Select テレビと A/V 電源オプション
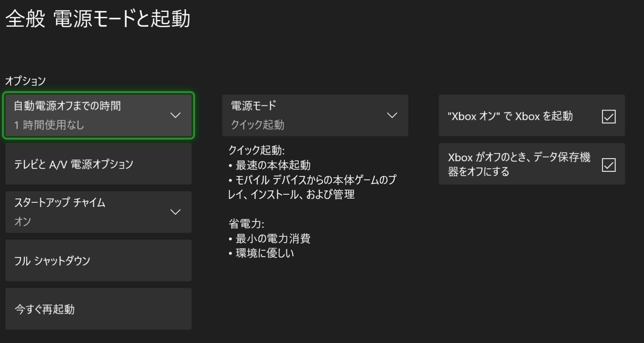The width and height of the screenshot is (644, 343). [x=99, y=164]
